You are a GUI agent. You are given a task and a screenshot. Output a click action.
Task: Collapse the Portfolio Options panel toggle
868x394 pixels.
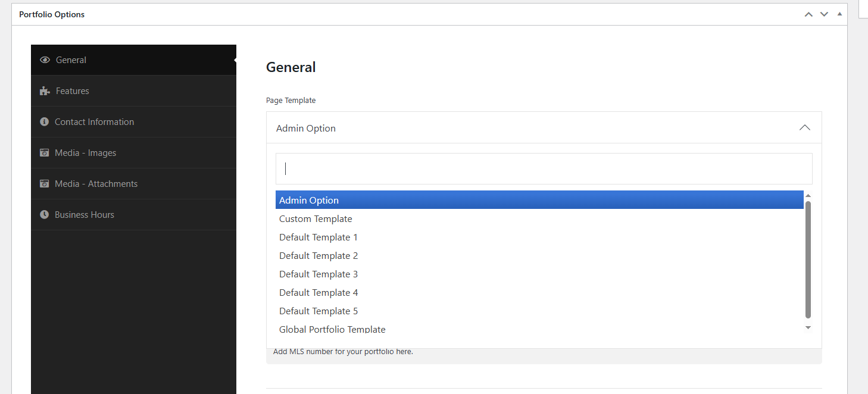839,14
